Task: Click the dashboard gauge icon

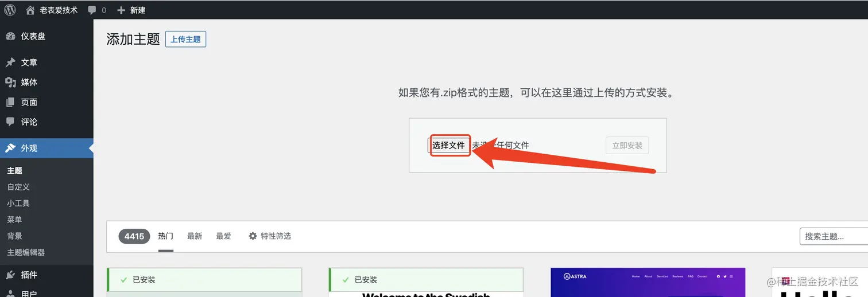Action: [10, 36]
